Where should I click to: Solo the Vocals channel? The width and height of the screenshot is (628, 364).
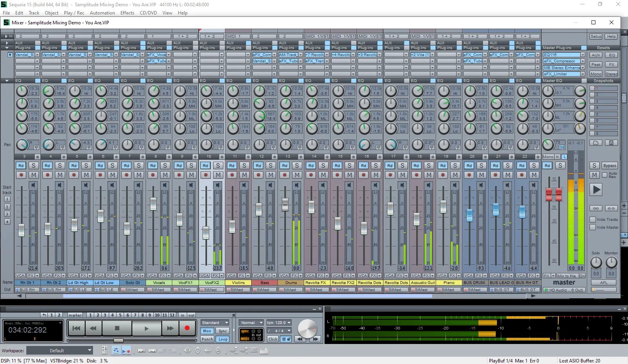point(165,166)
